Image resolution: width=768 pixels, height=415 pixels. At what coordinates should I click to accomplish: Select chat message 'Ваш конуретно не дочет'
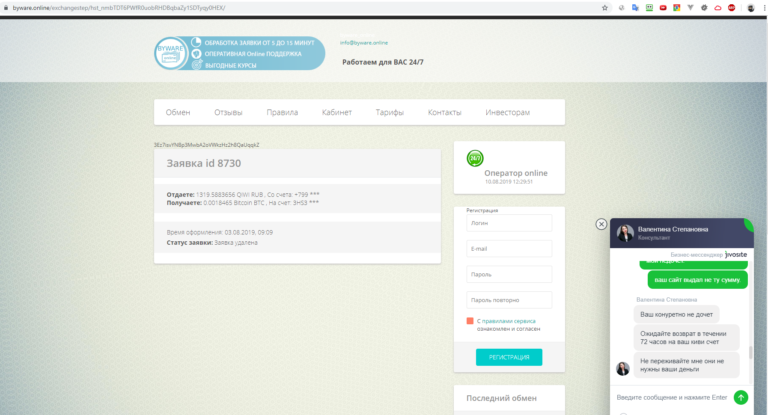point(676,315)
